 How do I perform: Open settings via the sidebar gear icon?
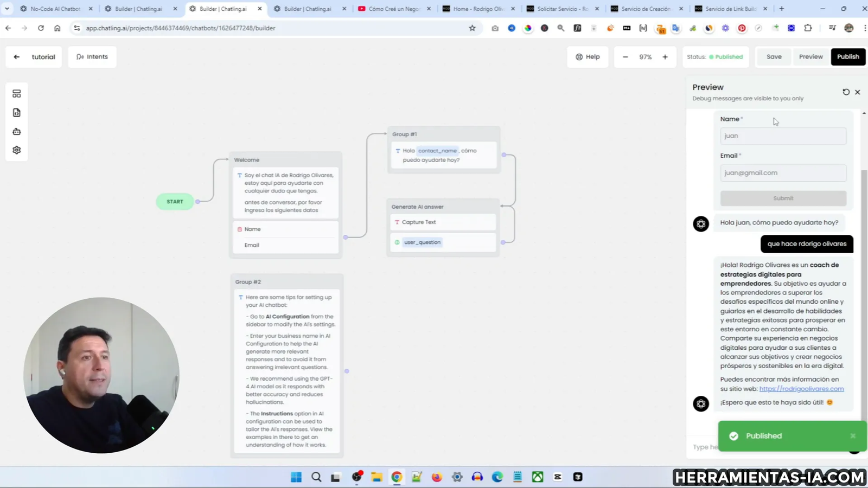16,150
